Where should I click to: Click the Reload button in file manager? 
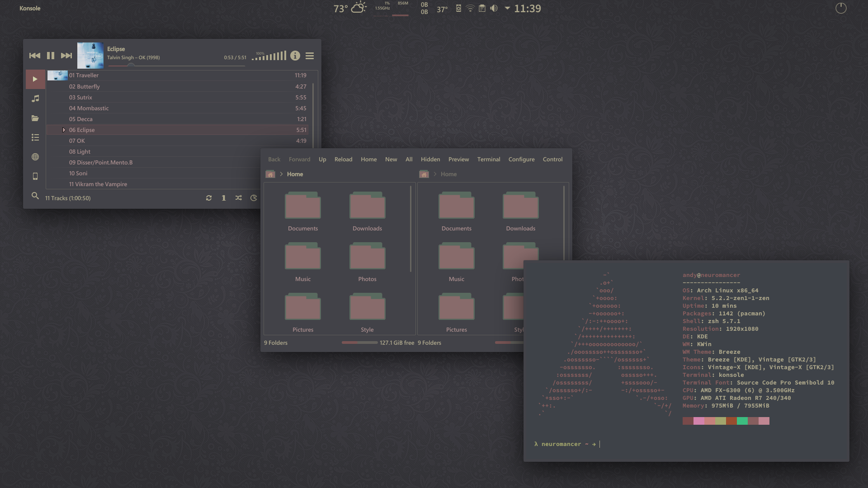click(x=343, y=159)
